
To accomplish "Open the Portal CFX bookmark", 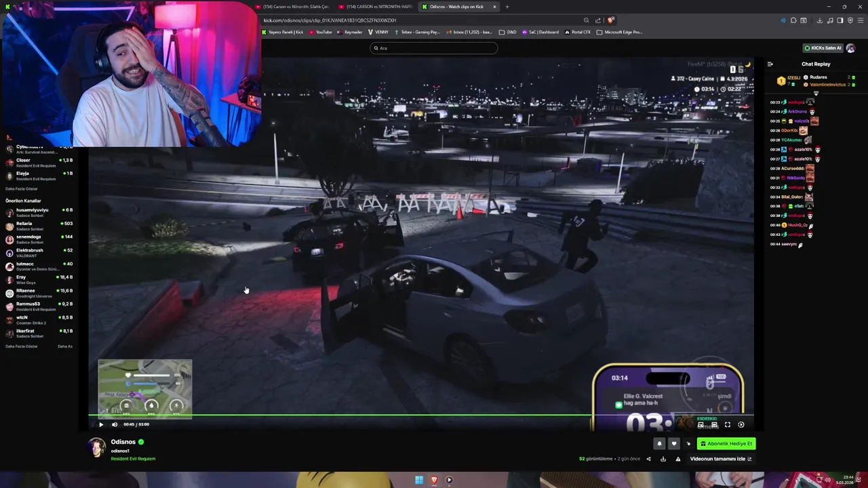I will click(x=578, y=32).
